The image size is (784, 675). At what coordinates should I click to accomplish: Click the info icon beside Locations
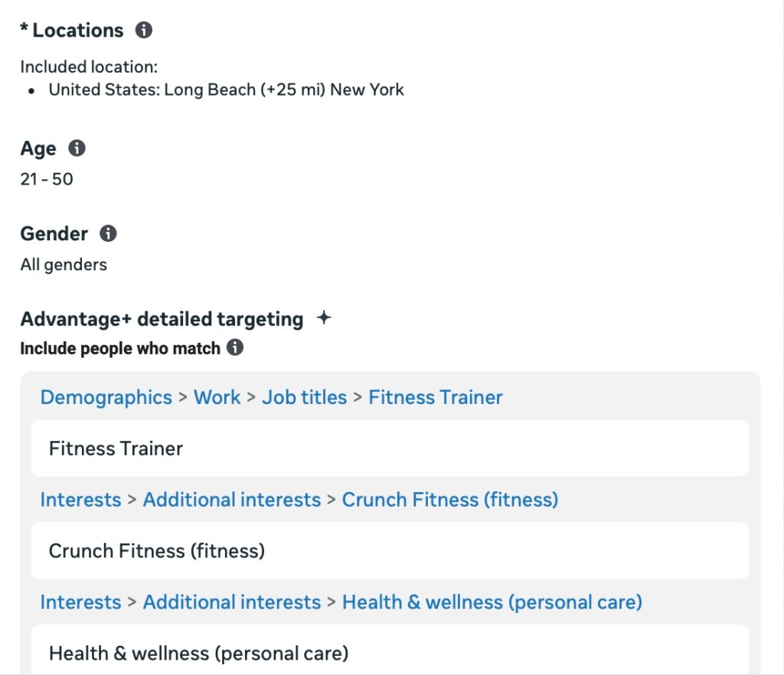(x=143, y=31)
